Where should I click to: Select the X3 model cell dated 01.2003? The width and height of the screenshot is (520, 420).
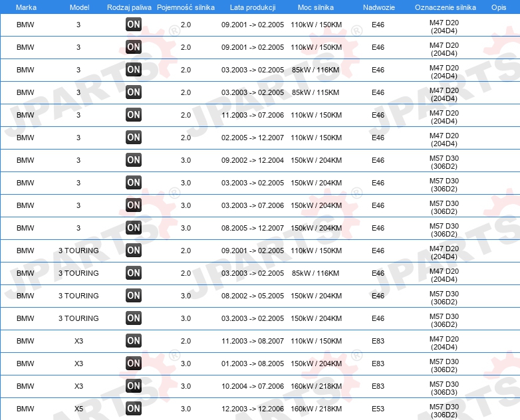click(78, 364)
